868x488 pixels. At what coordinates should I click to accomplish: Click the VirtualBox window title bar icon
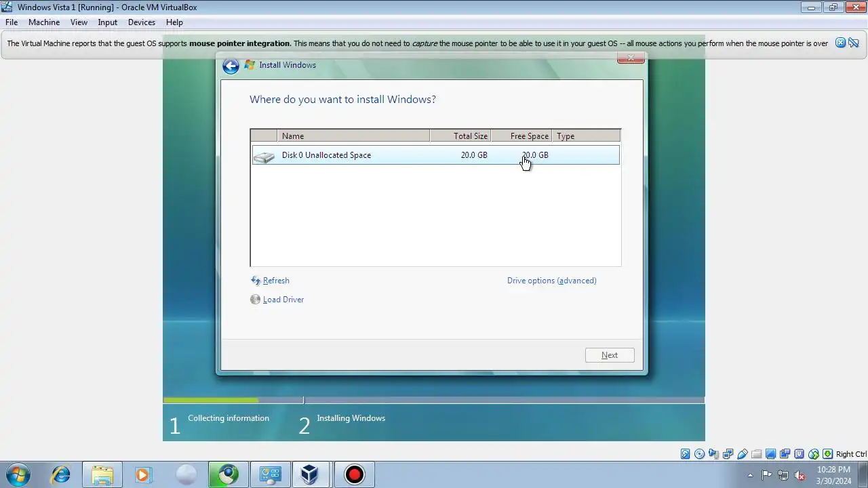coord(7,7)
